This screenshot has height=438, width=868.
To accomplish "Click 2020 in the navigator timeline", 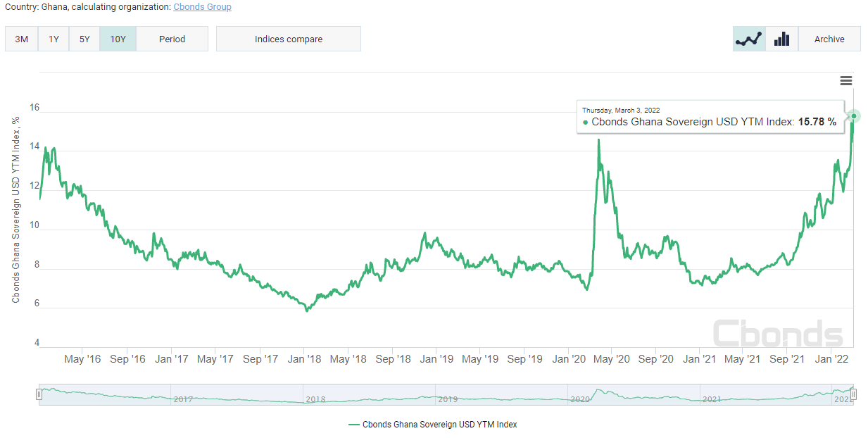I will pos(579,399).
